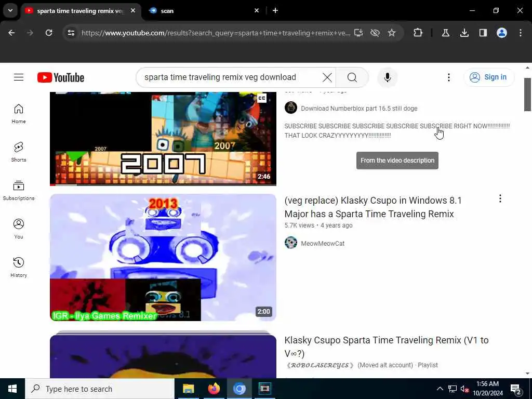Open the YouTube hamburger guide menu
This screenshot has width=532, height=399.
19,77
